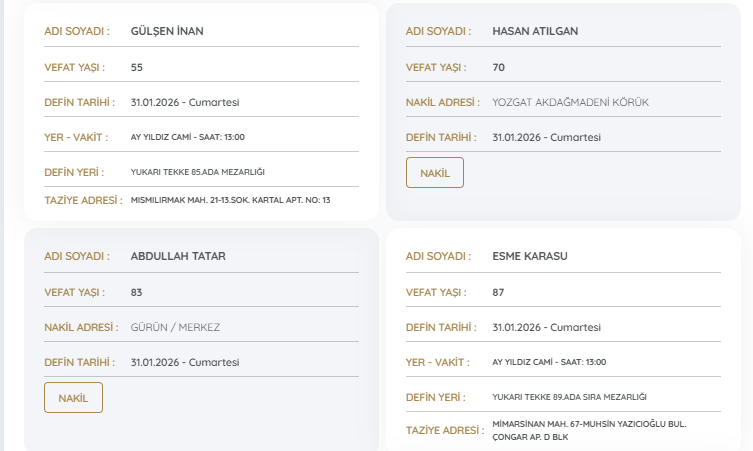Click the Yukarı Tekke 85.Ada Mezarlığı burial place
The height and width of the screenshot is (451, 753).
(198, 172)
